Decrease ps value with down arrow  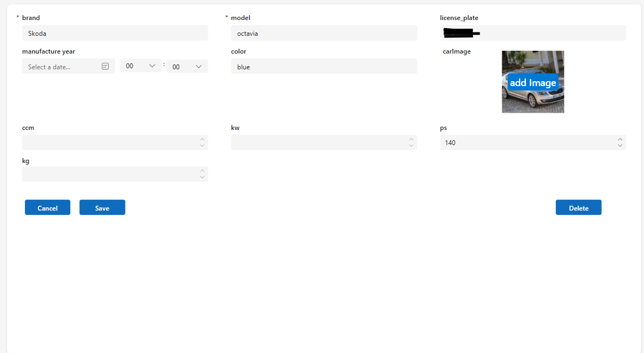620,146
